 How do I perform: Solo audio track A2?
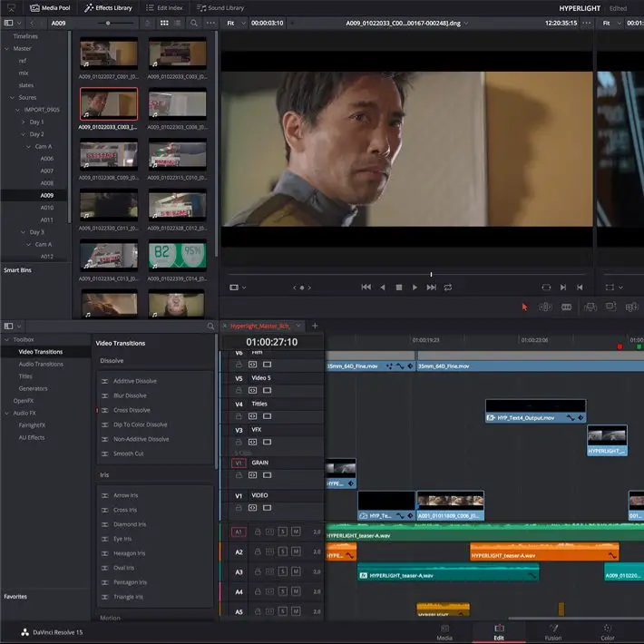283,551
